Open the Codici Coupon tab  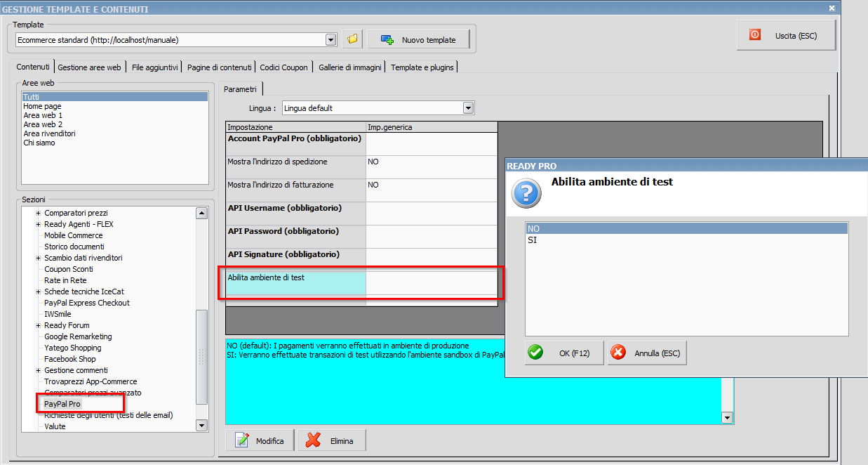click(283, 67)
